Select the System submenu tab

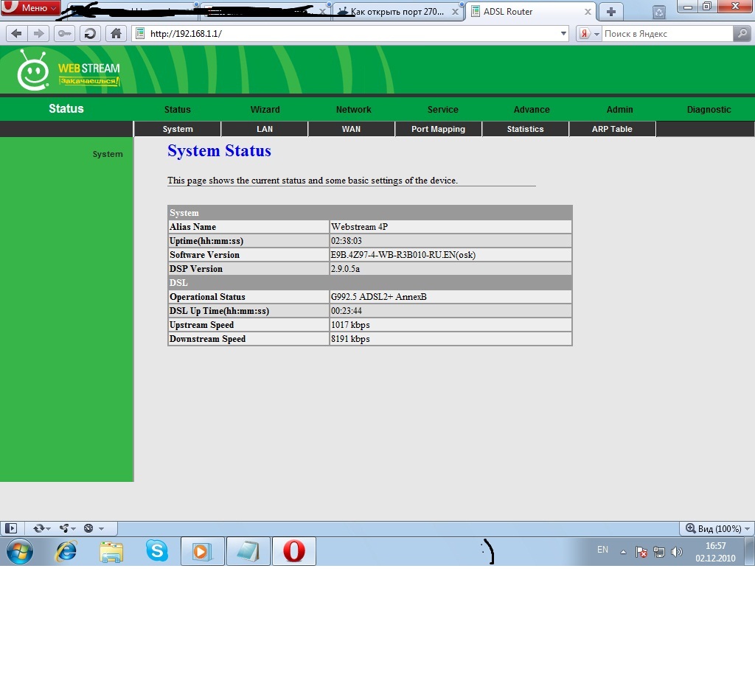pos(178,129)
